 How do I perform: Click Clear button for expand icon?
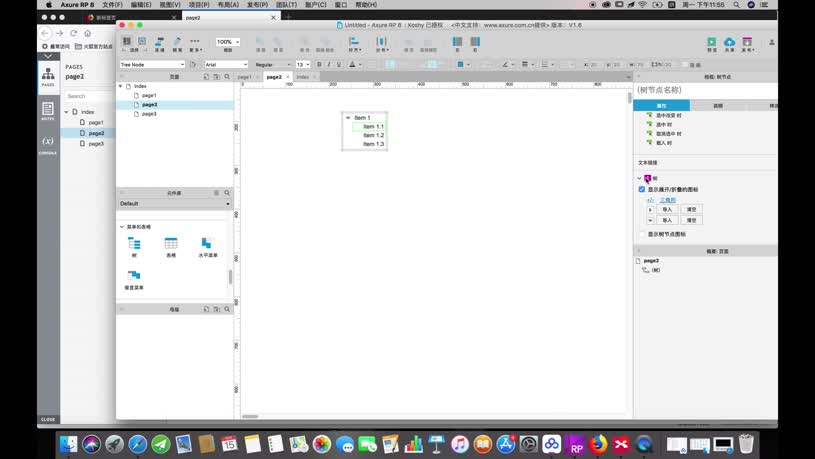coord(691,209)
